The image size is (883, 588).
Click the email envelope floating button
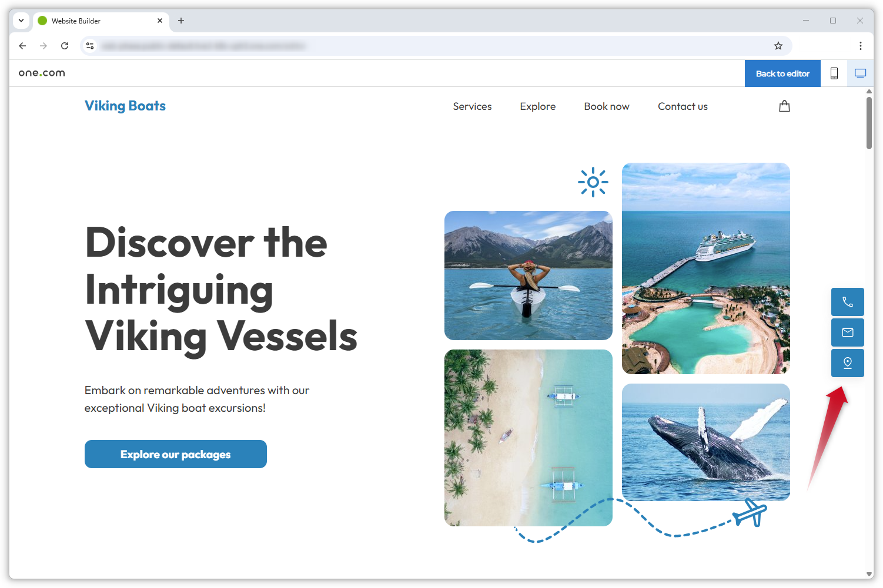click(847, 332)
